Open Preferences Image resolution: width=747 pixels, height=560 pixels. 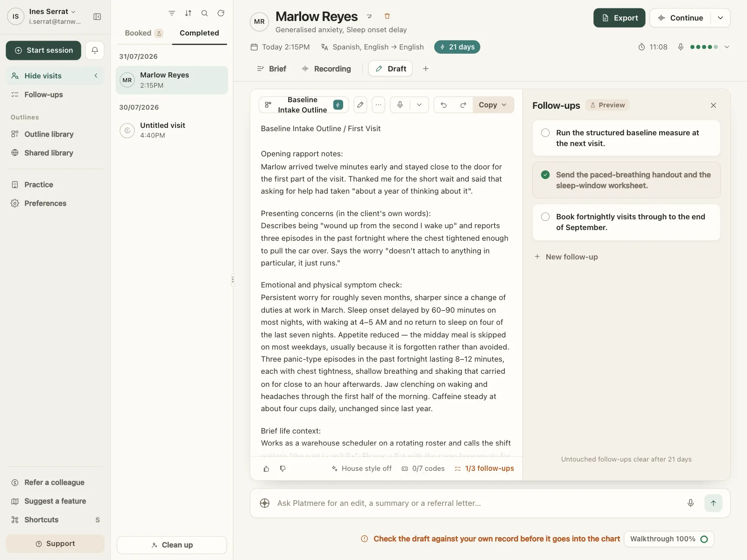(55, 203)
